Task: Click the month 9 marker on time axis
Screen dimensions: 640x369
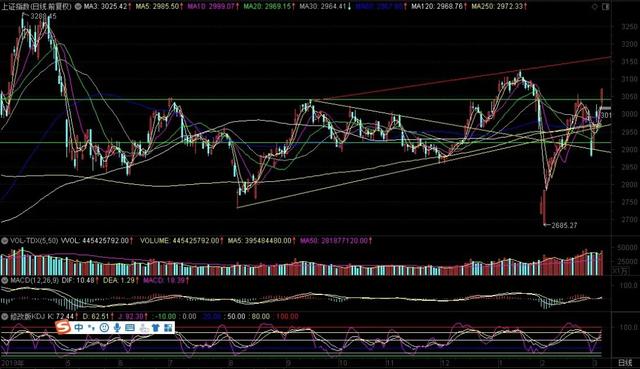Action: 288,362
